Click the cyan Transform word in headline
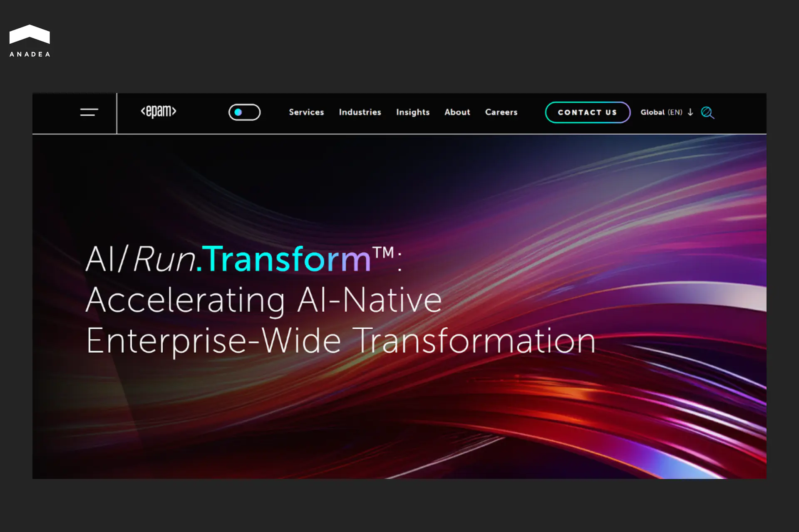This screenshot has width=799, height=532. [287, 259]
